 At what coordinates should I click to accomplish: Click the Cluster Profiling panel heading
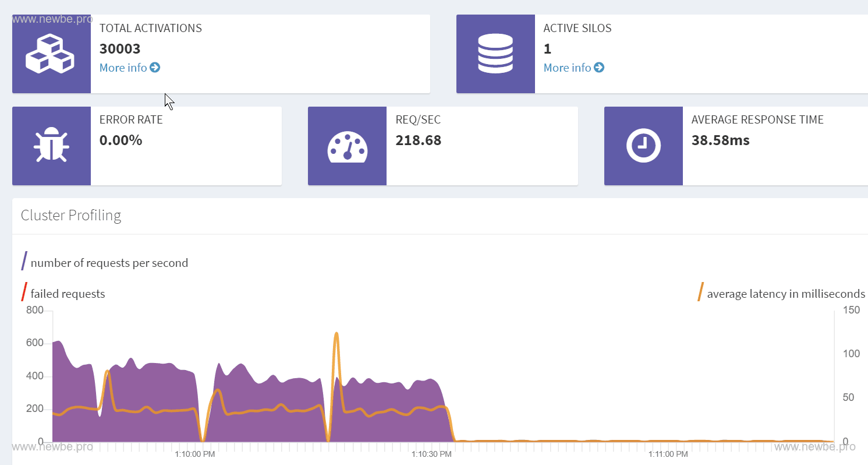[71, 216]
